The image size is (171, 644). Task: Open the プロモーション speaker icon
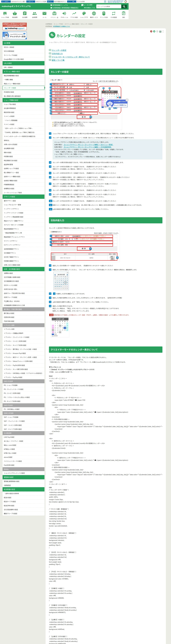64,15
